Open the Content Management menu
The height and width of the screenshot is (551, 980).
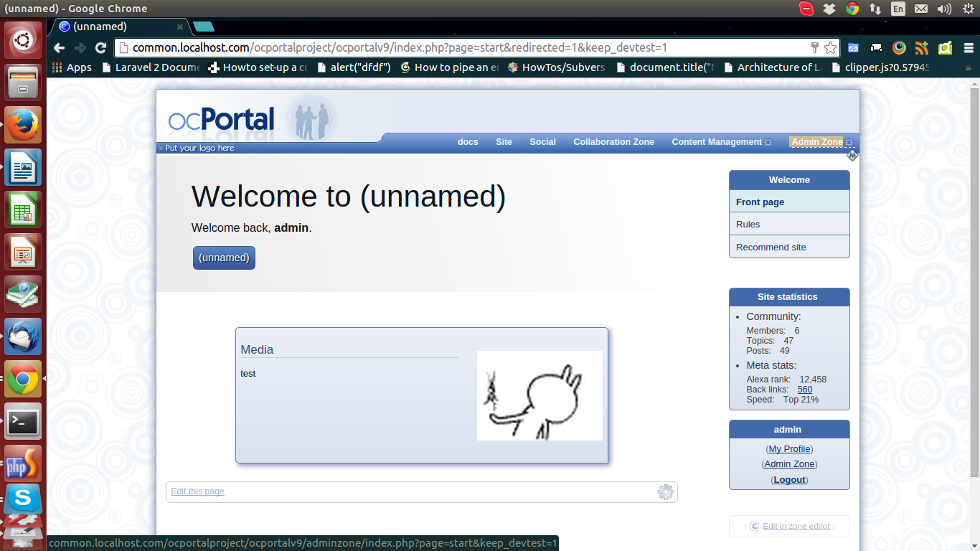tap(716, 142)
